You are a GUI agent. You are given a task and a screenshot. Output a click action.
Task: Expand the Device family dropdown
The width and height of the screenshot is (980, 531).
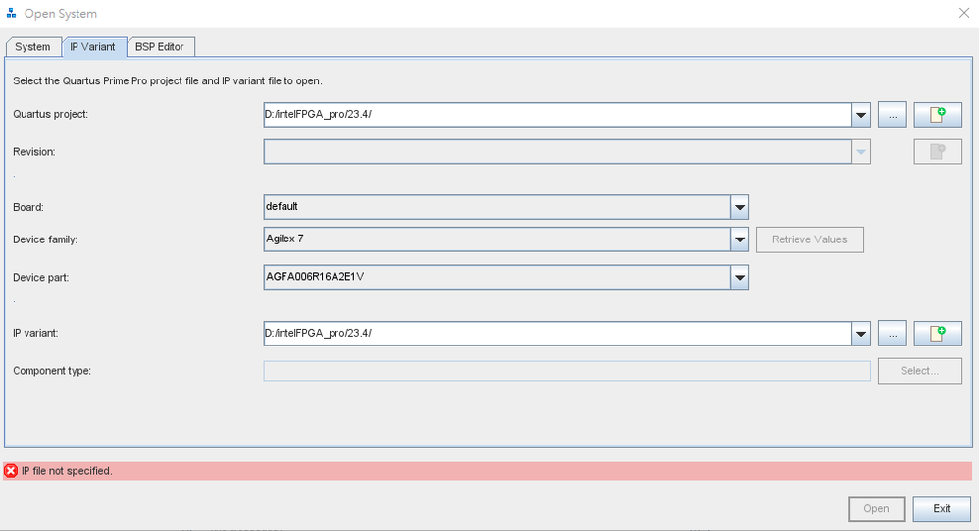tap(740, 239)
